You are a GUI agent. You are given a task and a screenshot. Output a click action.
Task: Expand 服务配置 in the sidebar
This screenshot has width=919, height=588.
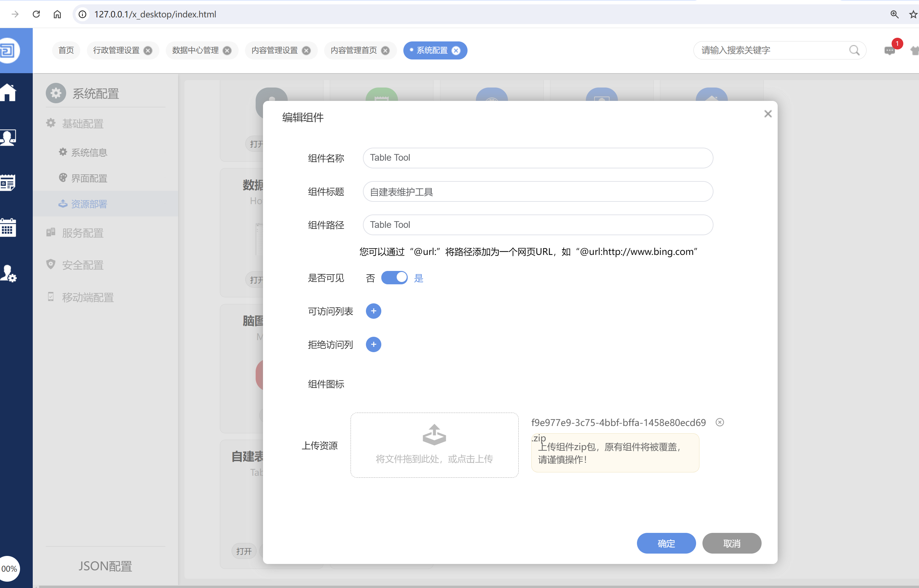coord(83,233)
